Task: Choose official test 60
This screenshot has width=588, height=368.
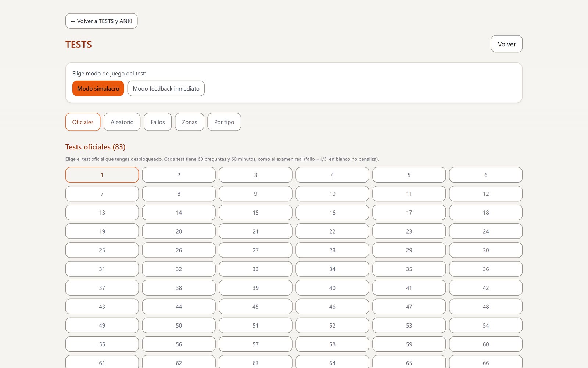Action: pyautogui.click(x=486, y=344)
